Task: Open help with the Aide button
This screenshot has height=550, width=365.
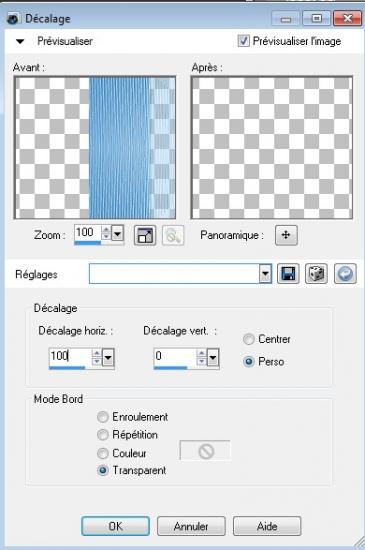Action: coord(267,526)
